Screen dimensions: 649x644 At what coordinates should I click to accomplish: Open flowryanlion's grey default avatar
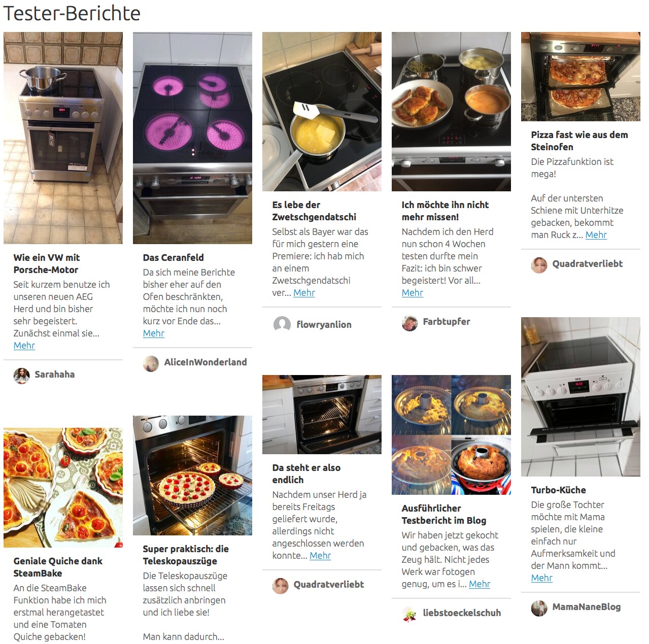[282, 324]
